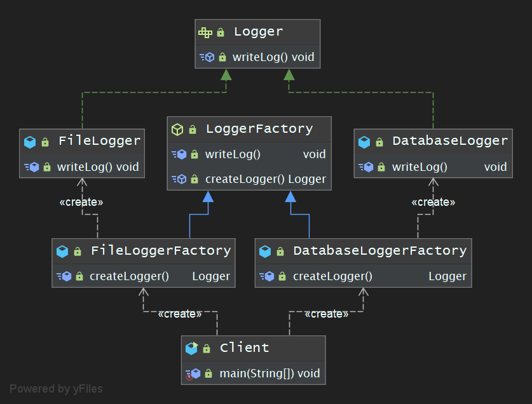Click the «create» label below FileLogger
532x404 pixels.
pos(81,203)
